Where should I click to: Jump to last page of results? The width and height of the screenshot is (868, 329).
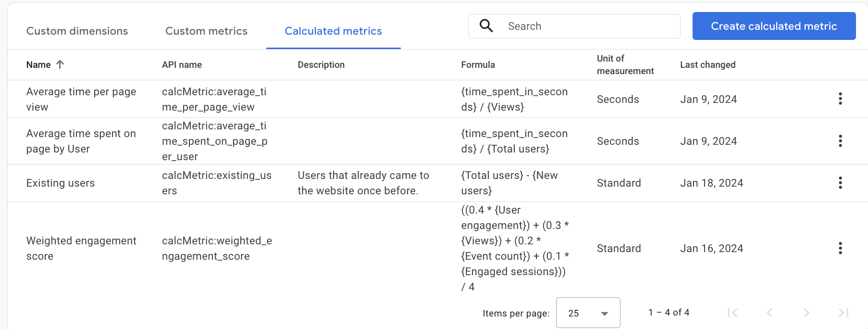tap(843, 313)
